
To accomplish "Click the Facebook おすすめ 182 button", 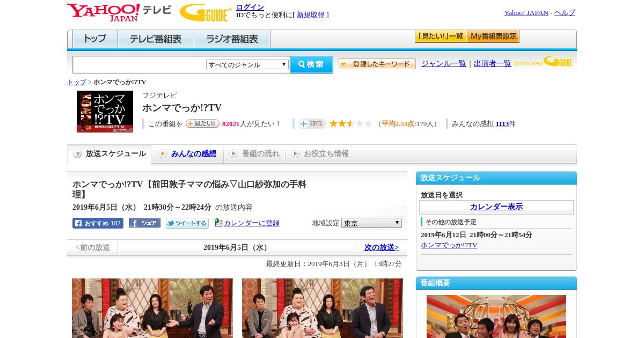I will (x=98, y=223).
